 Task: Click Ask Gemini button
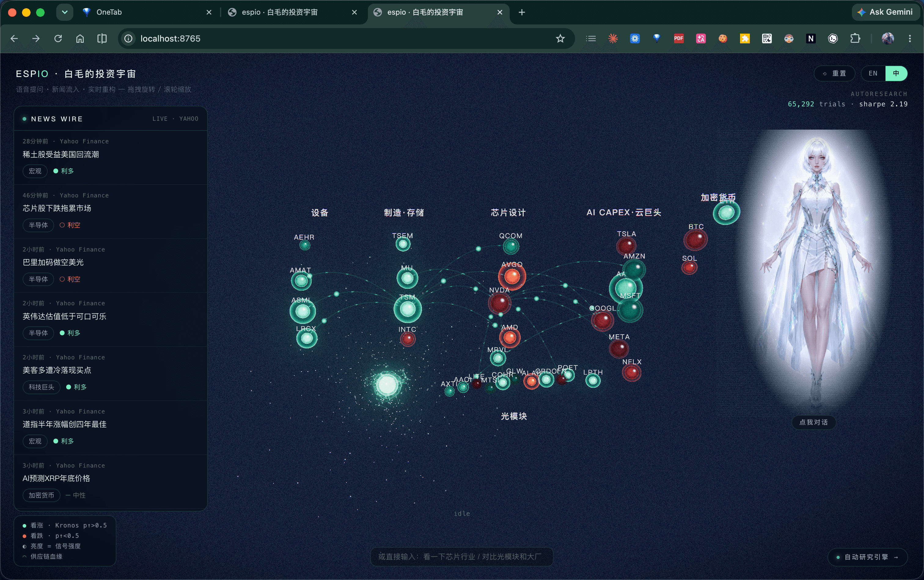tap(886, 12)
